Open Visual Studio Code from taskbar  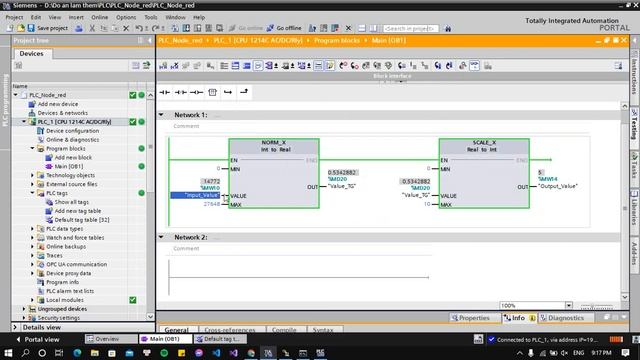pyautogui.click(x=216, y=353)
